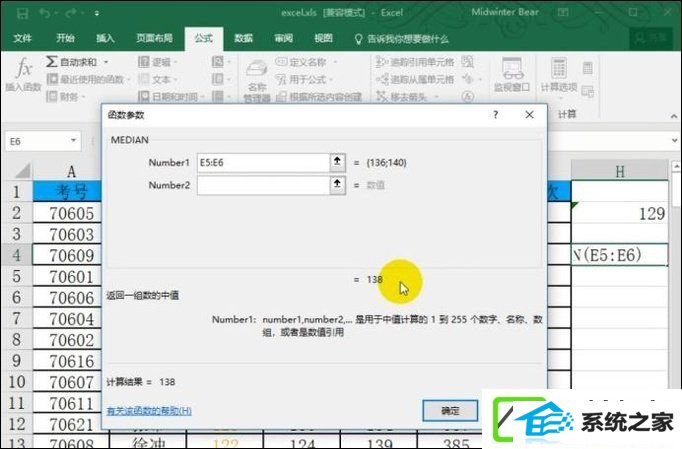
Task: Click the dialog help question mark
Action: point(495,115)
